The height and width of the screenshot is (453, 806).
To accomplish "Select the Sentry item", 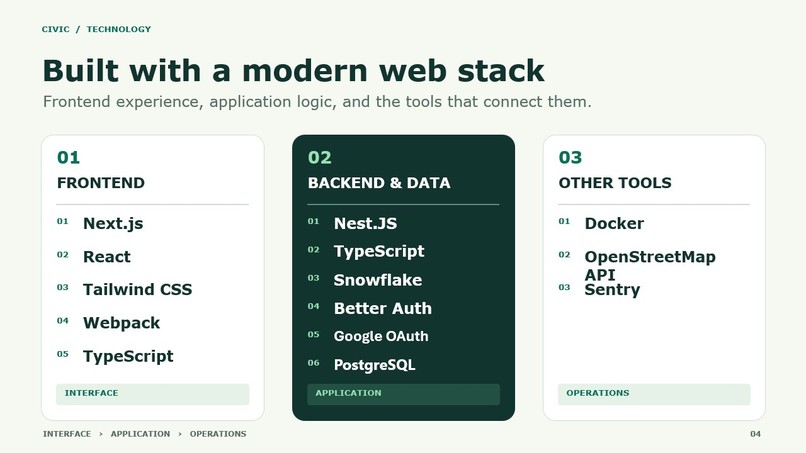I will pos(612,290).
